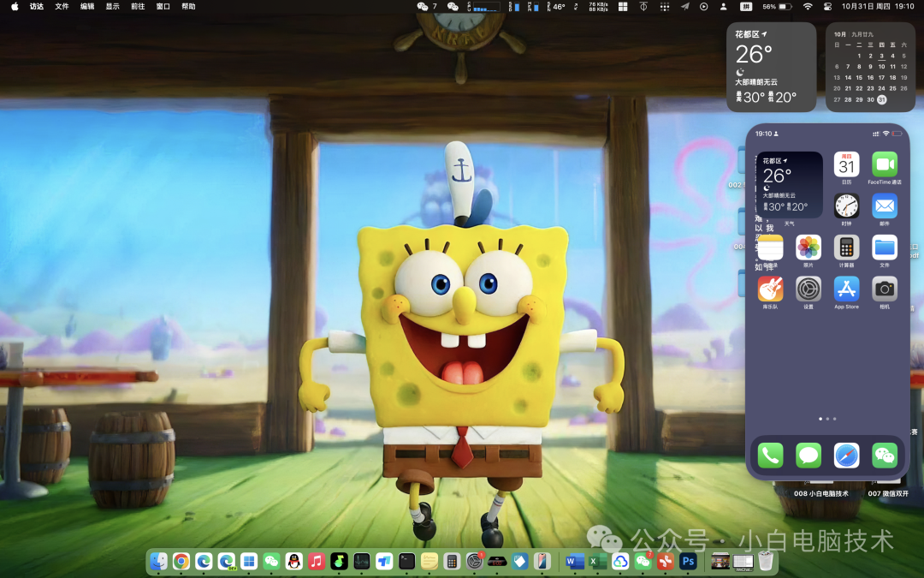This screenshot has width=924, height=578.
Task: Open WeChat in the iPhone dock
Action: (885, 456)
